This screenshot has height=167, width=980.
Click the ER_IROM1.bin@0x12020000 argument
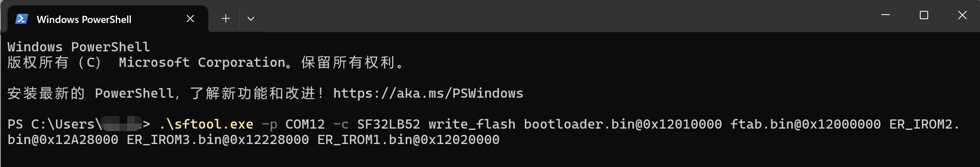[x=408, y=139]
